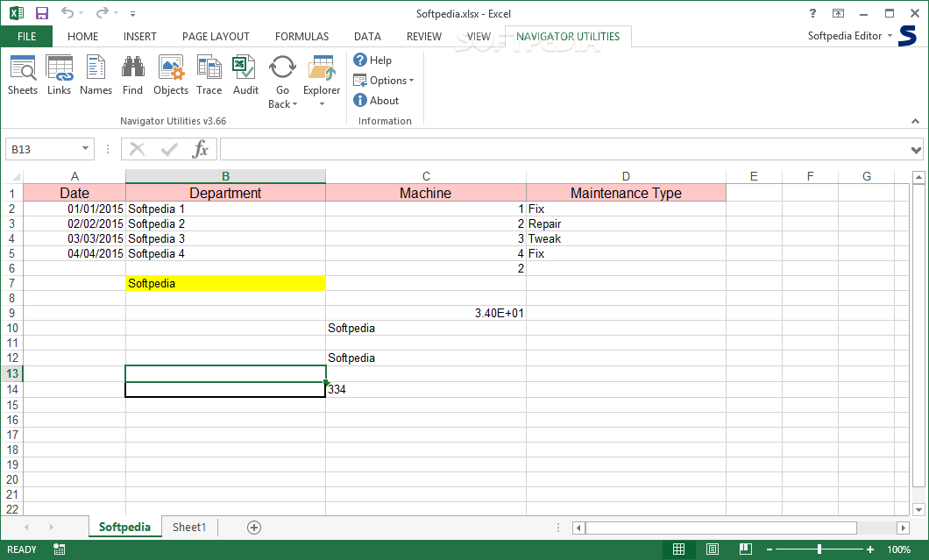Add a new sheet with plus button
The image size is (929, 560).
tap(254, 528)
